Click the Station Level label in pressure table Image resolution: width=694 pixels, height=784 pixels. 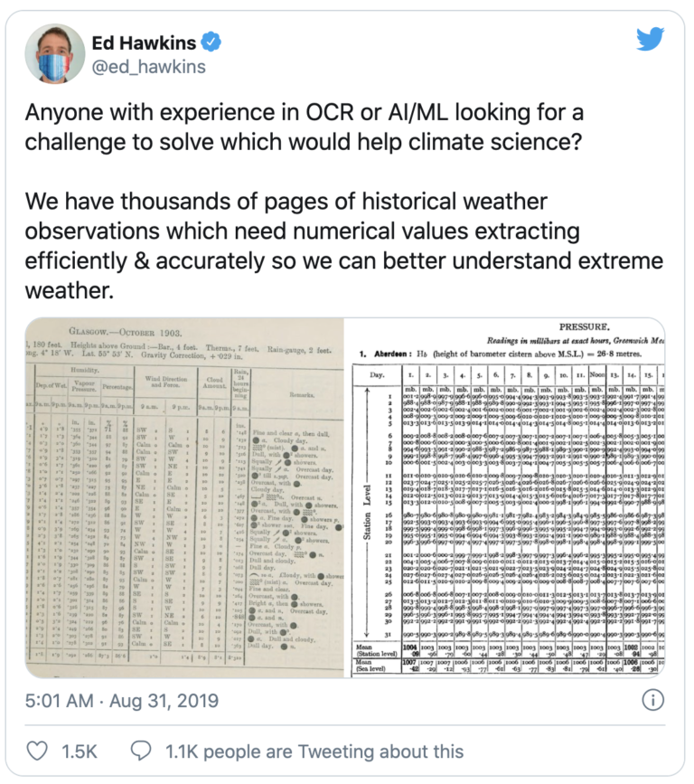367,512
